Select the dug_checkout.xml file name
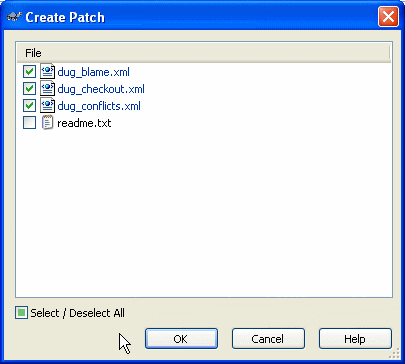Image resolution: width=405 pixels, height=364 pixels. pos(101,89)
